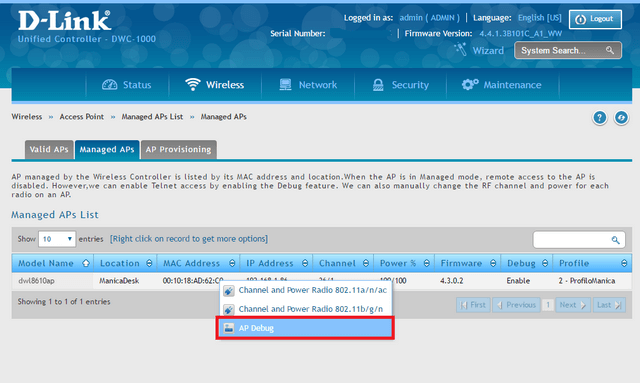Sort by Debug column arrows
The width and height of the screenshot is (640, 383).
[545, 263]
